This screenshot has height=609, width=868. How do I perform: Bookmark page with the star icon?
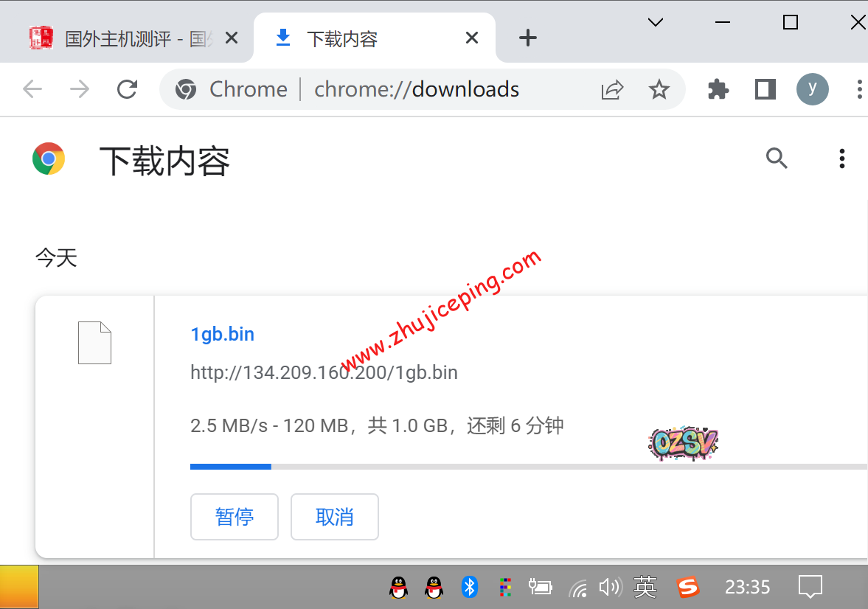pyautogui.click(x=659, y=90)
